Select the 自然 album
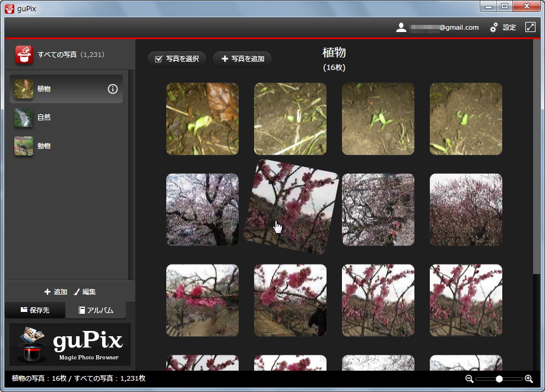Screen dimensions: 545x392 66,117
